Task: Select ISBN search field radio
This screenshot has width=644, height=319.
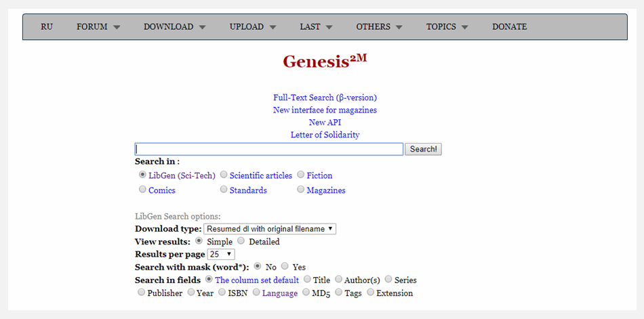Action: click(x=222, y=292)
